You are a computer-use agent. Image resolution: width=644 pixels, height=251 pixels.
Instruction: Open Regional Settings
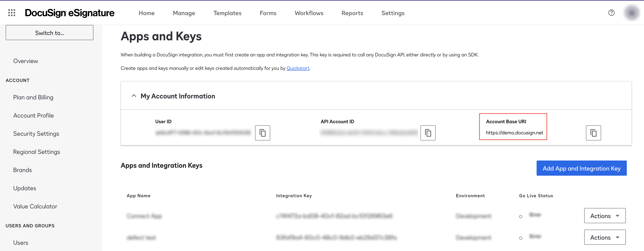pyautogui.click(x=37, y=152)
